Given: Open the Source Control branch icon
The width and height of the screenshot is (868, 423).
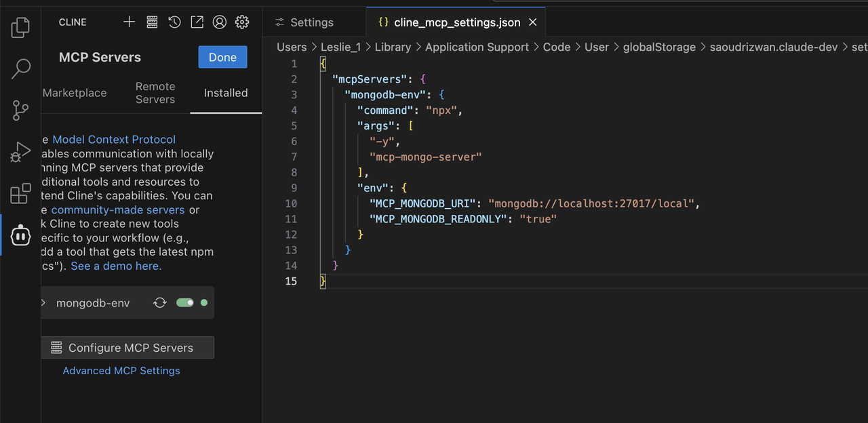Looking at the screenshot, I should click(20, 110).
